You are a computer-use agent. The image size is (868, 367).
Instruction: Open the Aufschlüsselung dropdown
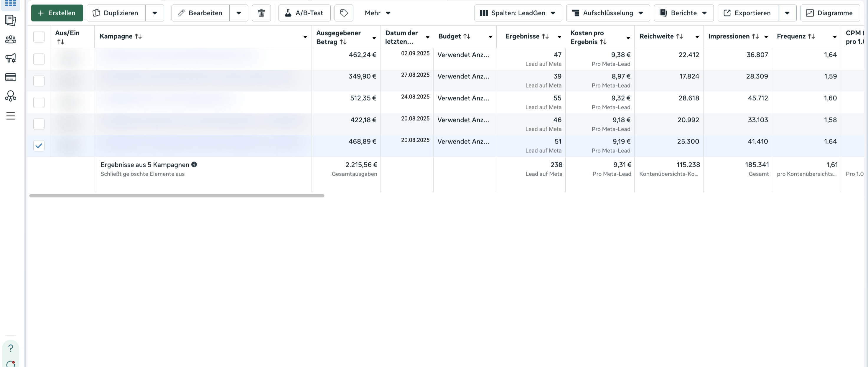[x=608, y=13]
